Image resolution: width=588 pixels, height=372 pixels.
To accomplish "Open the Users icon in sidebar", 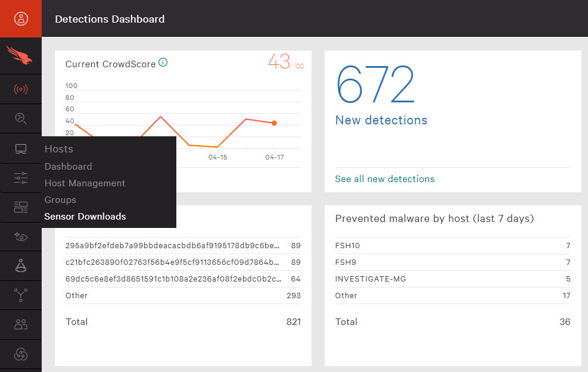I will pos(20,324).
